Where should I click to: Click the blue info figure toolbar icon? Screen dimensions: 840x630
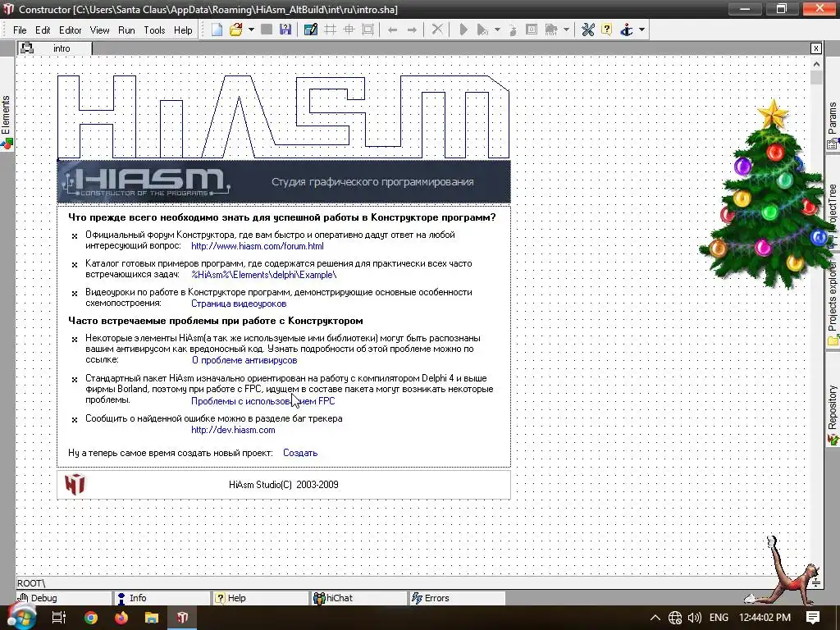(x=626, y=30)
